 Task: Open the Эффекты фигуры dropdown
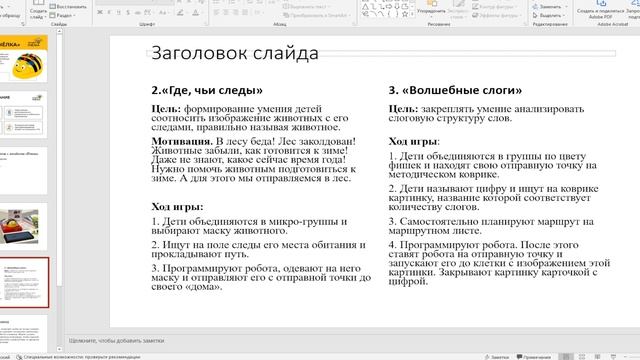497,16
